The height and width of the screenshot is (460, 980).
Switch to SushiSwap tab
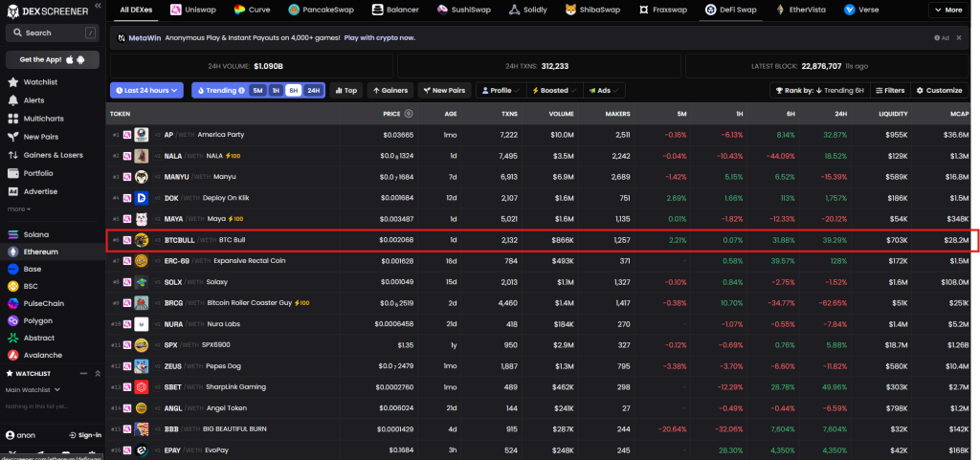[x=464, y=10]
